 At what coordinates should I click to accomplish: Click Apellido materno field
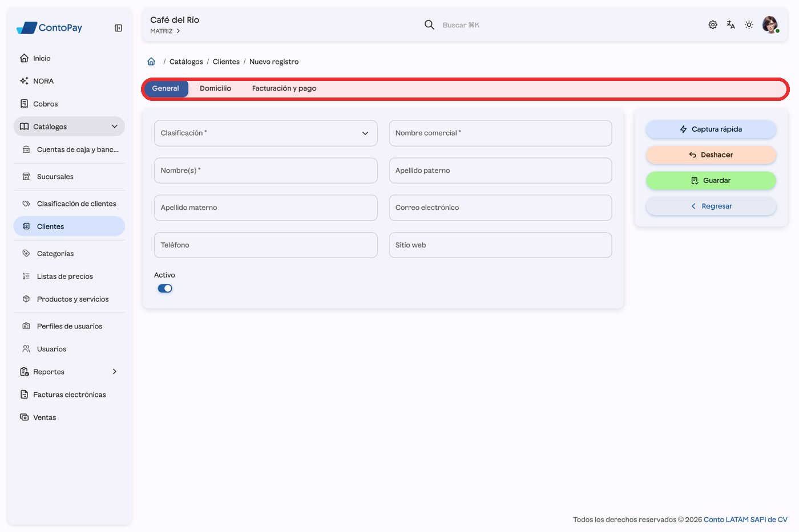point(265,208)
